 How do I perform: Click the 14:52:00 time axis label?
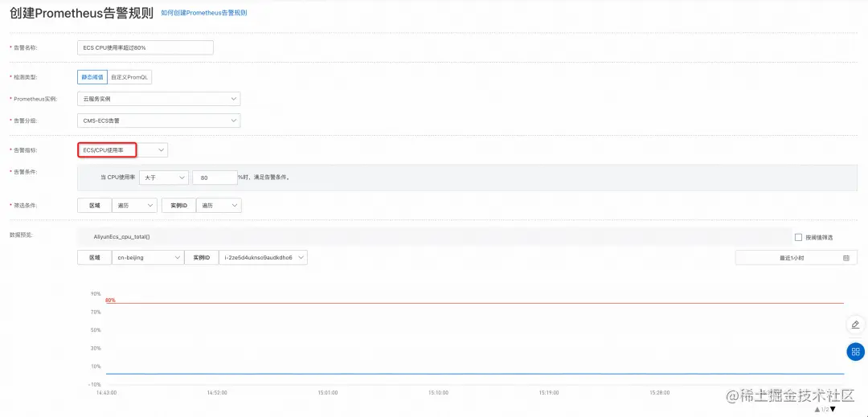tap(217, 393)
